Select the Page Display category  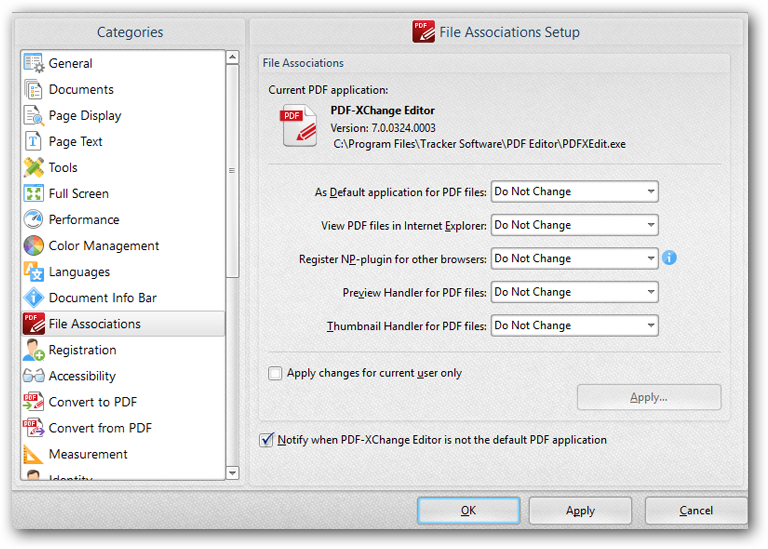coord(123,116)
